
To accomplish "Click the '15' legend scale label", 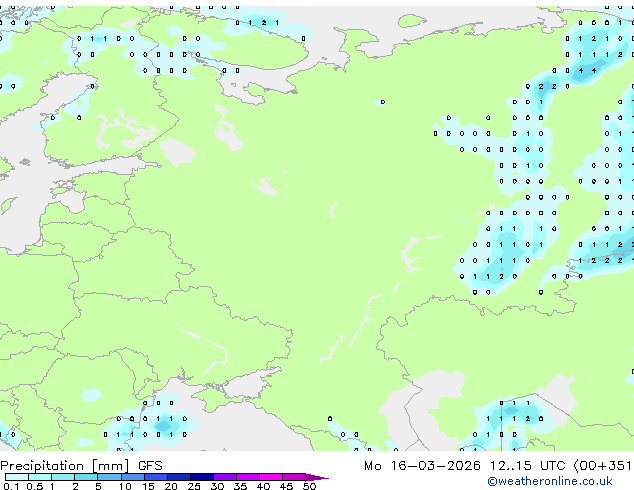I will point(148,486).
